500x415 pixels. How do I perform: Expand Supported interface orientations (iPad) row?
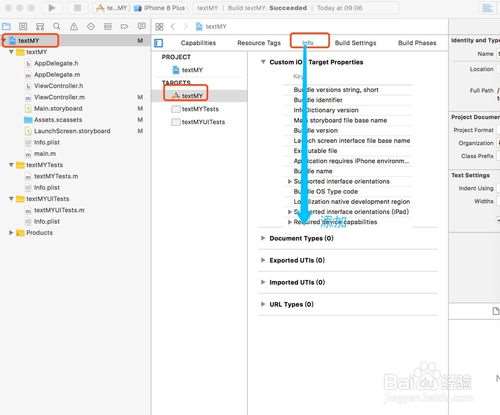(290, 212)
